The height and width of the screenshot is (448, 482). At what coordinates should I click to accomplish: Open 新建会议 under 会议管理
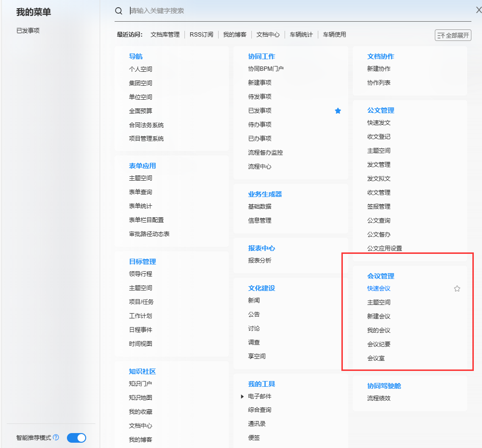click(378, 316)
